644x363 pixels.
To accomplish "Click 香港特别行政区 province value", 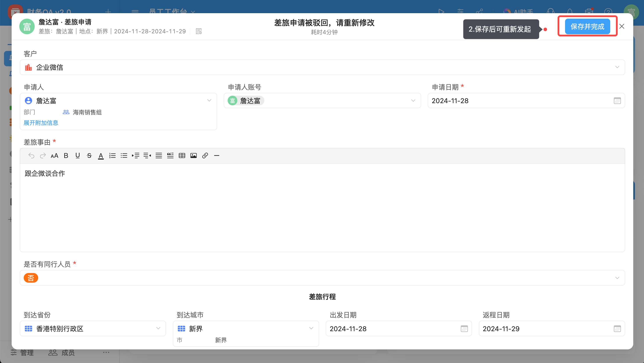I will pos(60,329).
